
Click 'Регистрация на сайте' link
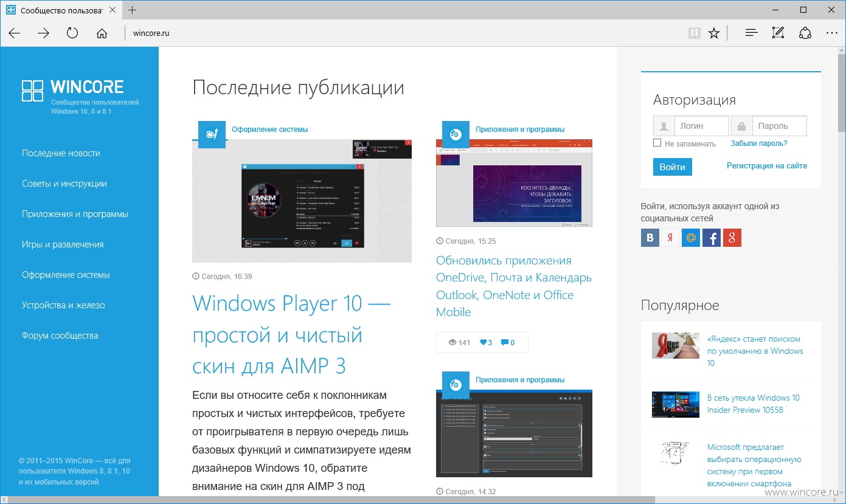pos(767,165)
